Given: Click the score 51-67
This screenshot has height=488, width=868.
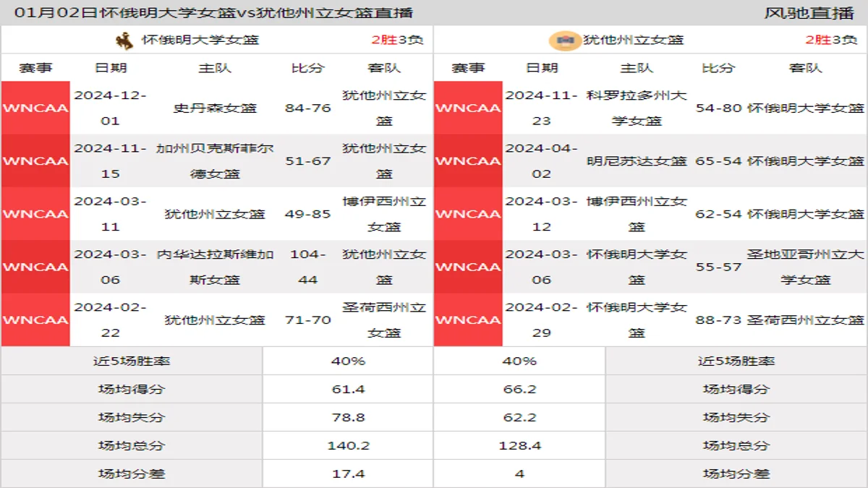Looking at the screenshot, I should pos(308,160).
